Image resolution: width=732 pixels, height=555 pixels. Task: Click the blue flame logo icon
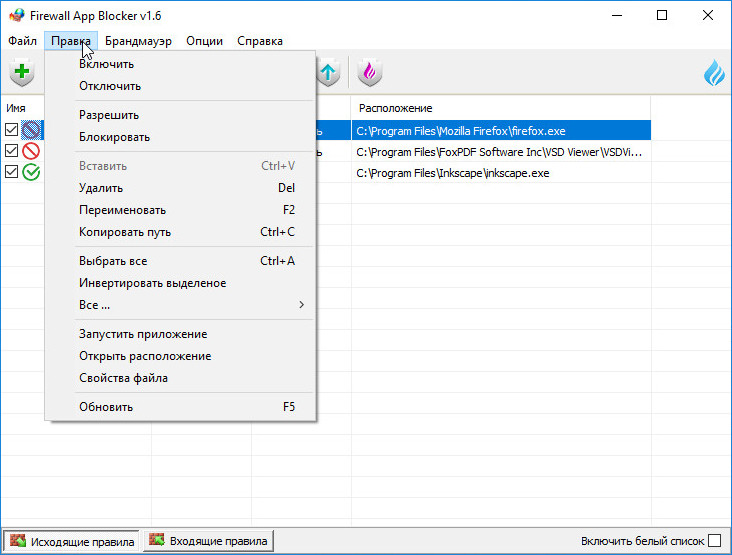click(x=714, y=73)
